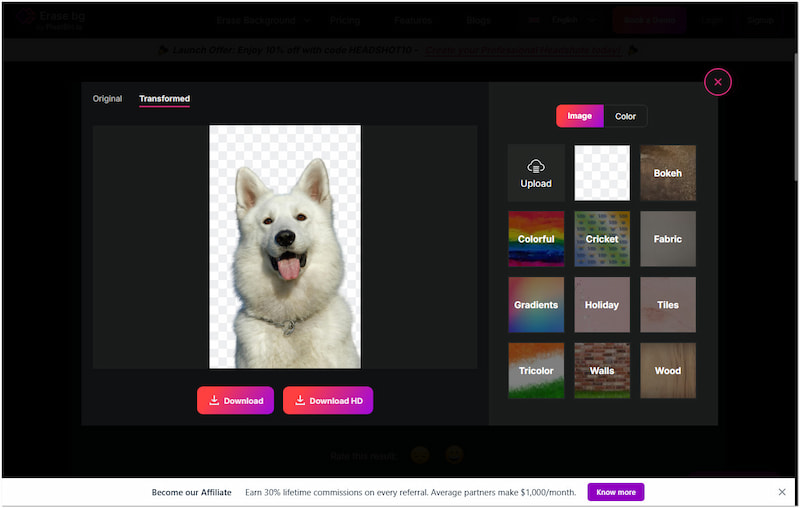Screen dimensions: 800x508
Task: Switch to Image background mode
Action: pos(580,116)
